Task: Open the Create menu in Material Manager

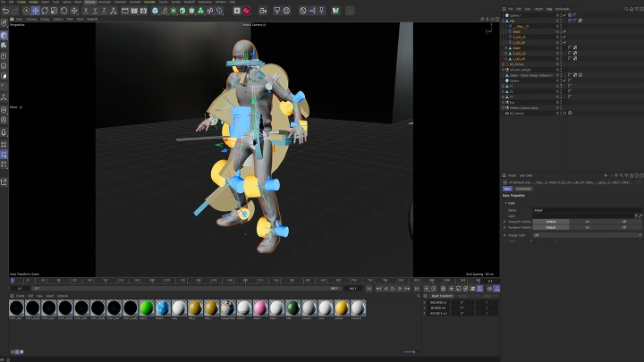Action: pyautogui.click(x=20, y=296)
